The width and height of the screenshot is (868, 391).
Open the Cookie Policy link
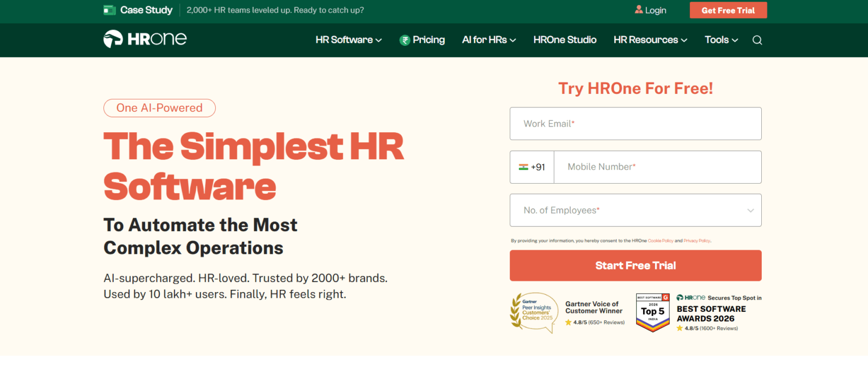coord(661,241)
